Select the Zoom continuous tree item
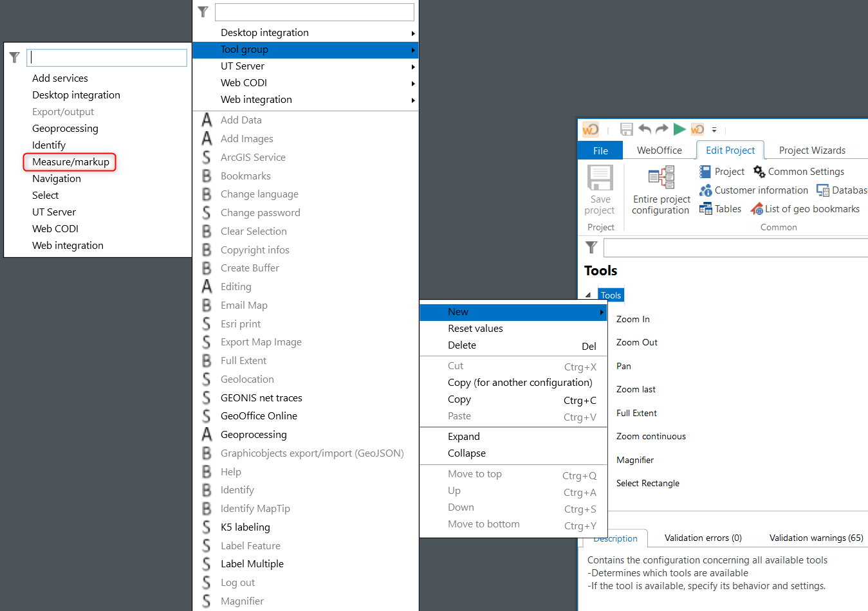The width and height of the screenshot is (868, 611). tap(651, 437)
